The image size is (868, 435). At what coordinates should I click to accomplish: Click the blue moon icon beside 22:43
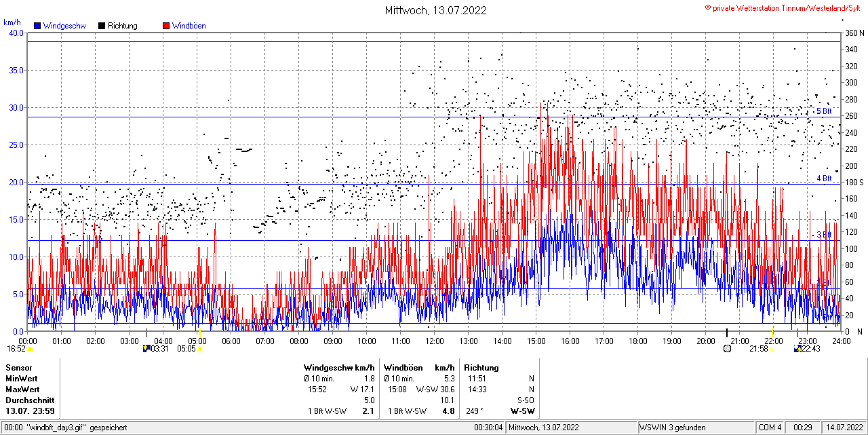[x=798, y=349]
